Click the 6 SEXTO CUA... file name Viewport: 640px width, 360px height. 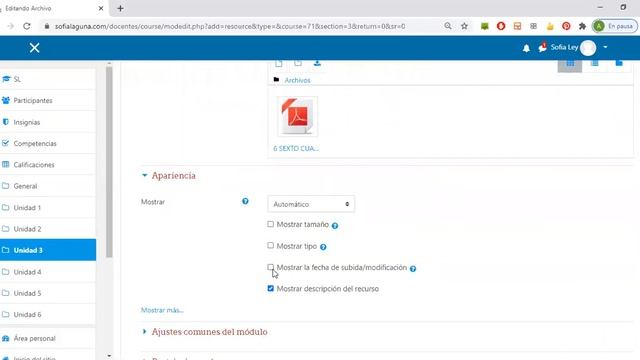[x=296, y=149]
